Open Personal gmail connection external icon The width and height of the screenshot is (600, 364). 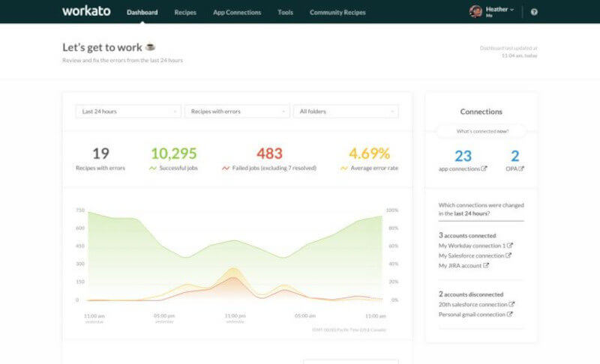(x=510, y=314)
